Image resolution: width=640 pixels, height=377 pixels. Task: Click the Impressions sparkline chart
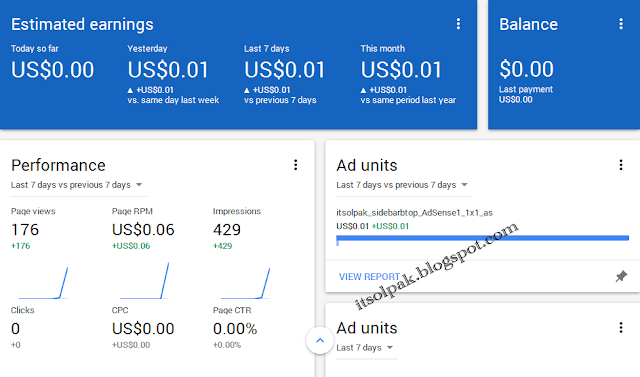coord(245,283)
